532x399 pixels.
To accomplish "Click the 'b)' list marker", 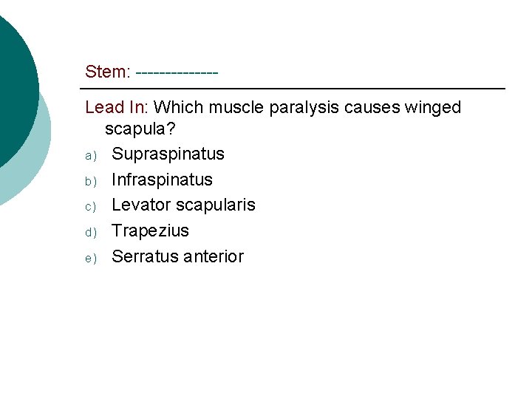I will tap(89, 181).
